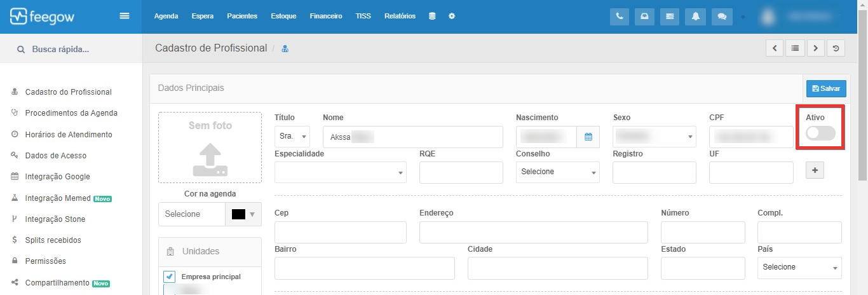Open the Título dropdown
This screenshot has width=868, height=295.
(292, 137)
